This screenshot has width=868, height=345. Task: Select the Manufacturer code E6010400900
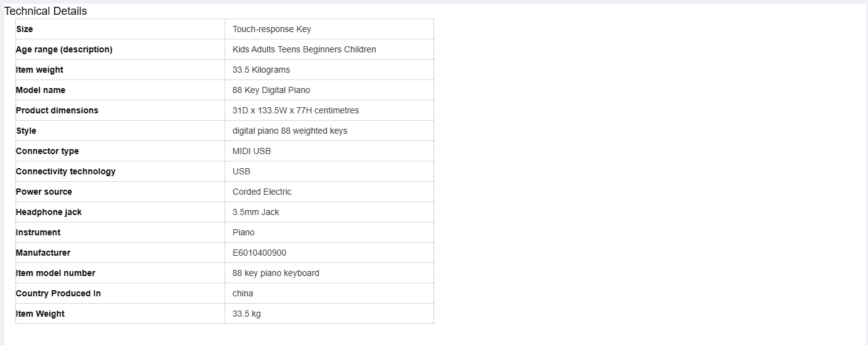[x=259, y=253]
